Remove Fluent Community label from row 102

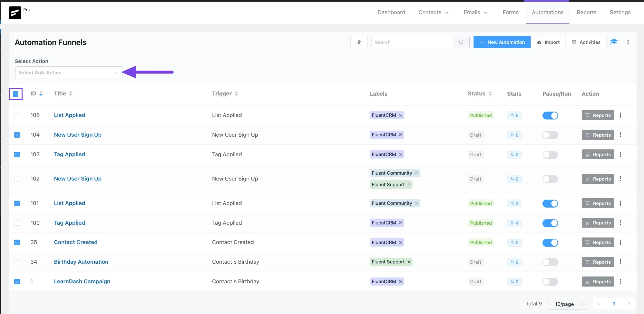tap(416, 173)
